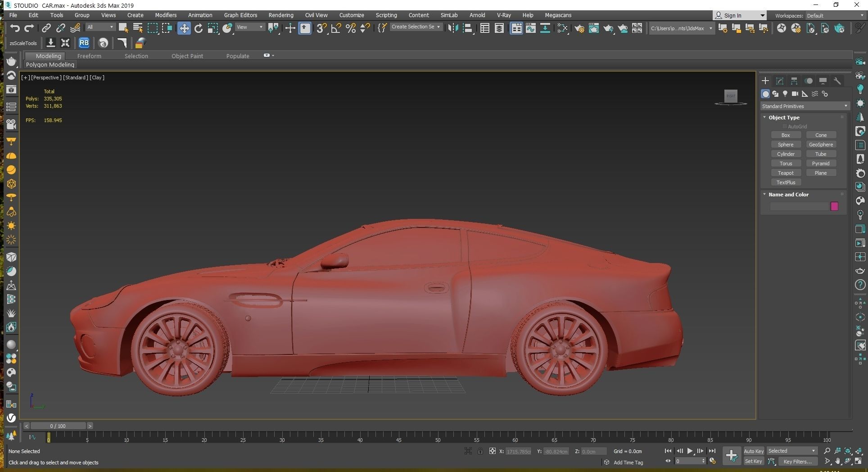Open Render Setup teapot icon

click(x=579, y=28)
